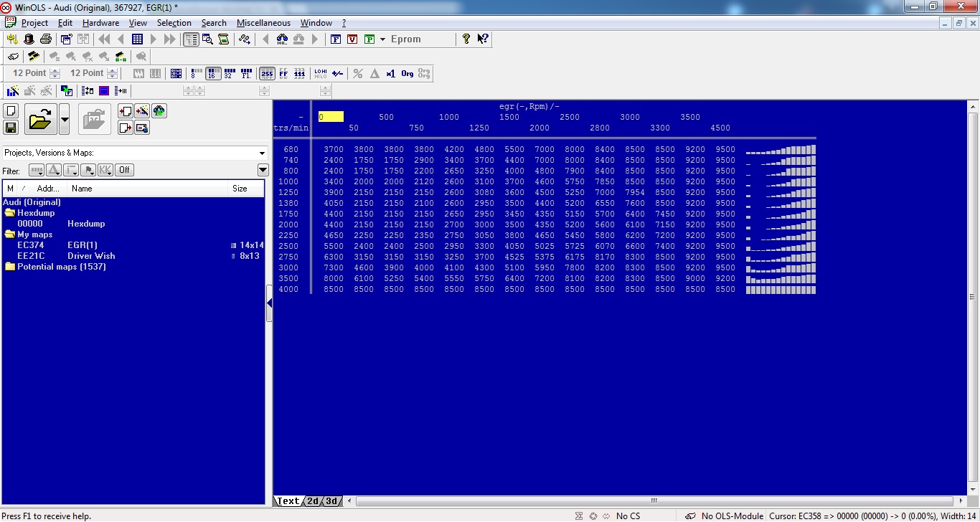
Task: Open the Hardware menu
Action: 100,23
